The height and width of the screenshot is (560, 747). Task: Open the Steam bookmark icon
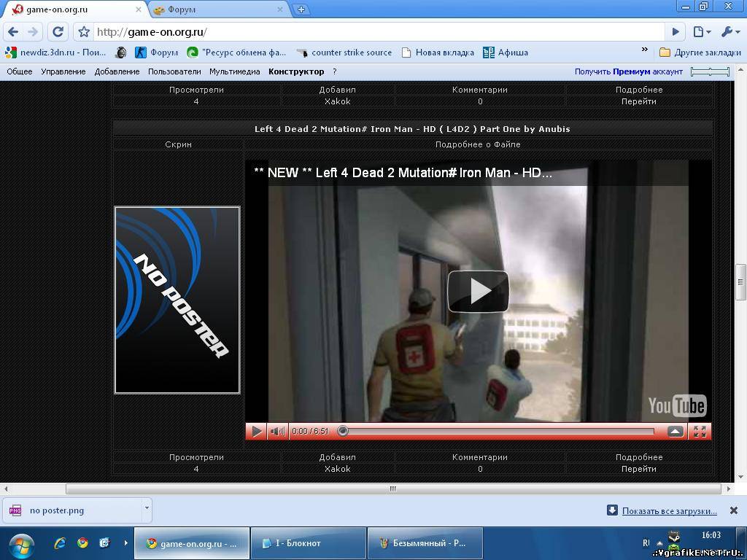click(x=121, y=52)
